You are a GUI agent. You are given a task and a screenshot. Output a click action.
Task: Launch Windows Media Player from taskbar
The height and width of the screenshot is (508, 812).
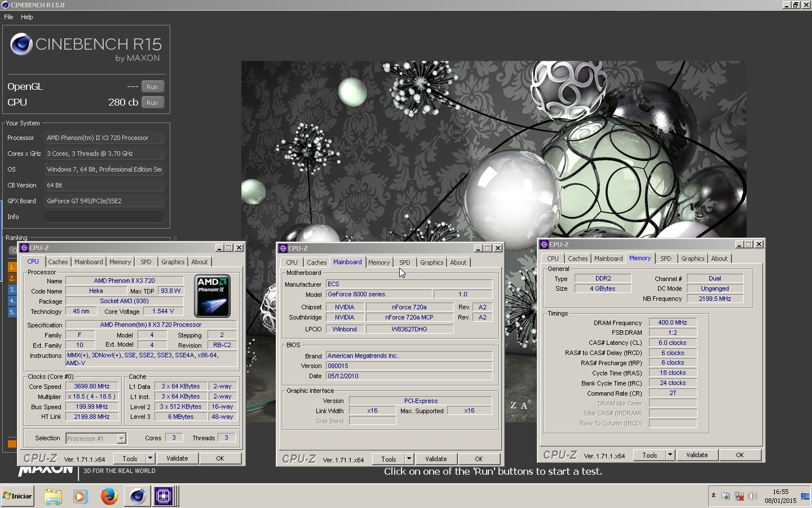[x=81, y=497]
